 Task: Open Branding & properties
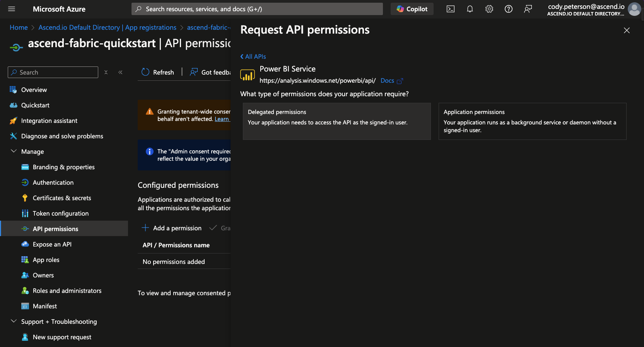(63, 167)
